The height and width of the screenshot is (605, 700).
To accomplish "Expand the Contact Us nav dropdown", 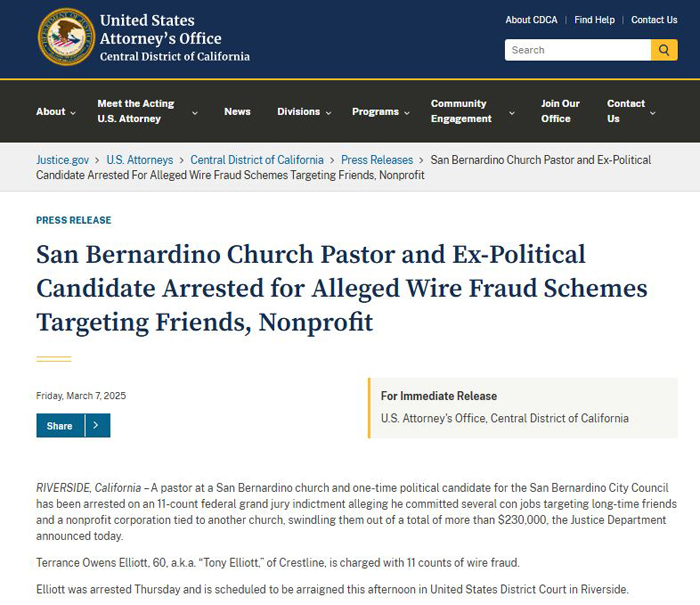I will coord(652,113).
